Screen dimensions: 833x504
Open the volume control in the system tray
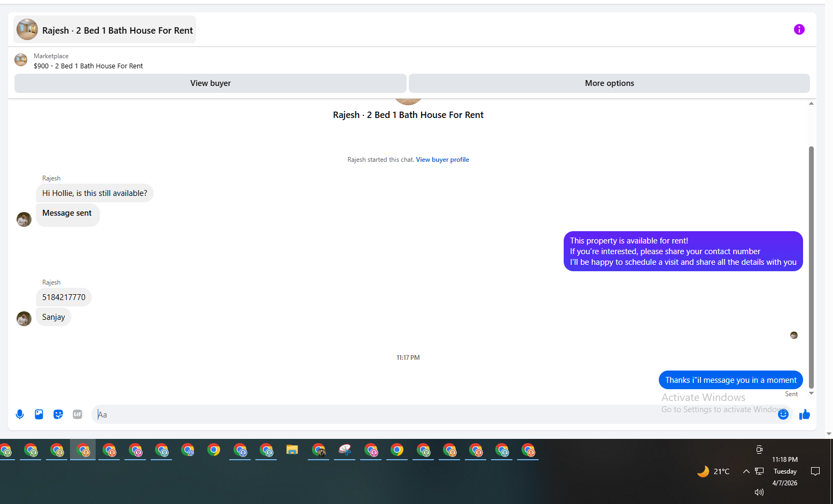[x=759, y=492]
